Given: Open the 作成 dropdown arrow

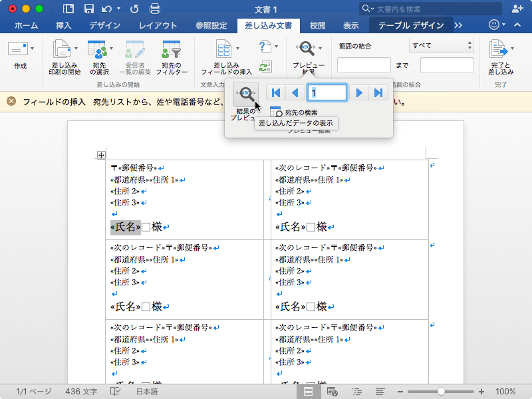Looking at the screenshot, I should (32, 49).
